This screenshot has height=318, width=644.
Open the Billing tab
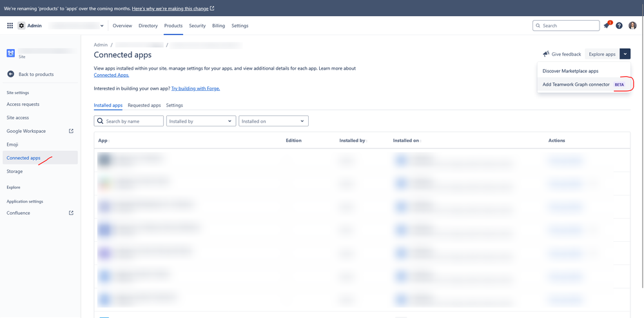tap(219, 25)
